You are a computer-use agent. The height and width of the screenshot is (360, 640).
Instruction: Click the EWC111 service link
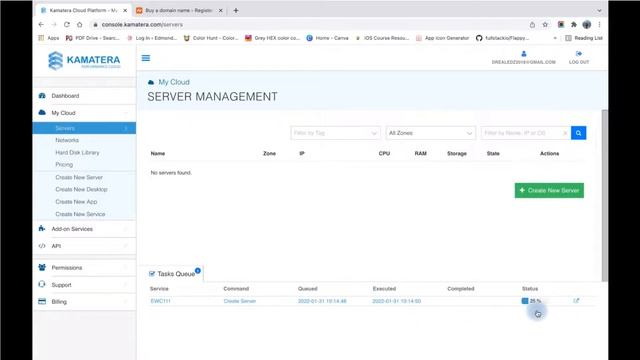point(160,301)
